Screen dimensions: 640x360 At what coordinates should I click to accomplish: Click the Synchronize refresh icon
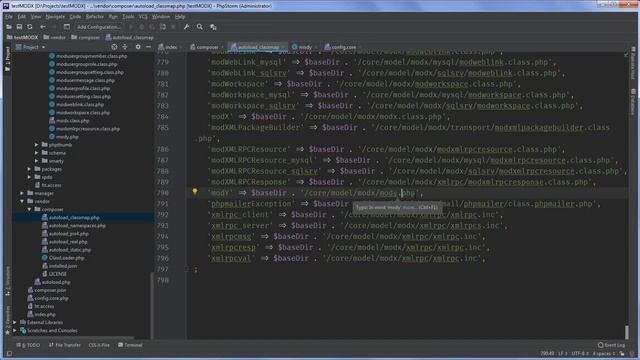(30, 27)
